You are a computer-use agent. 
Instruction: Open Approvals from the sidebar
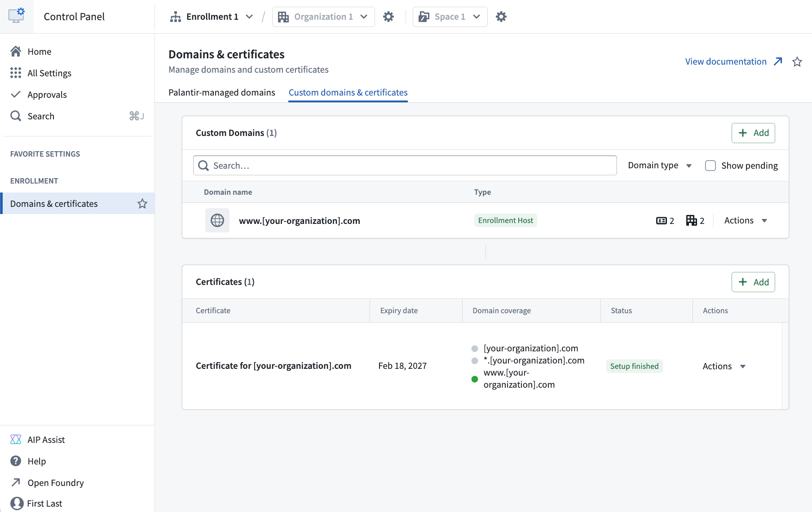(47, 95)
